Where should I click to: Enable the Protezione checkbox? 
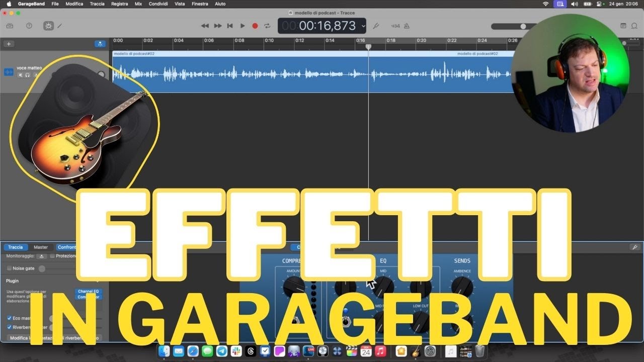point(52,256)
